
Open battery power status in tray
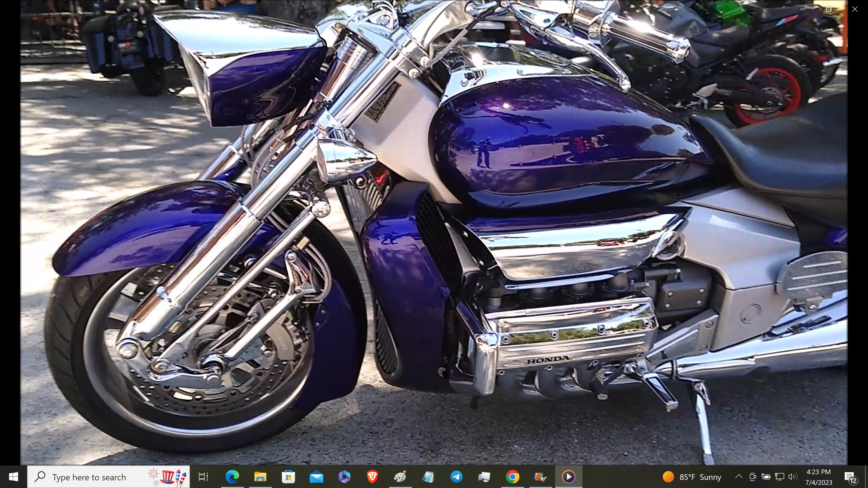tap(766, 476)
